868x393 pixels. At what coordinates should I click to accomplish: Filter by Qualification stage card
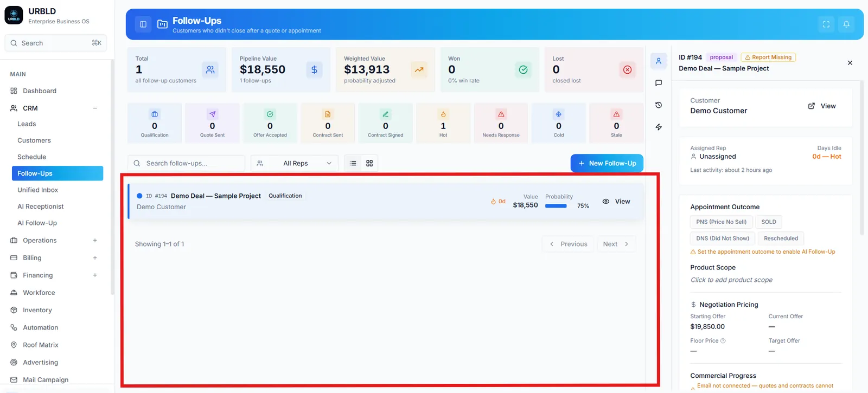(155, 123)
